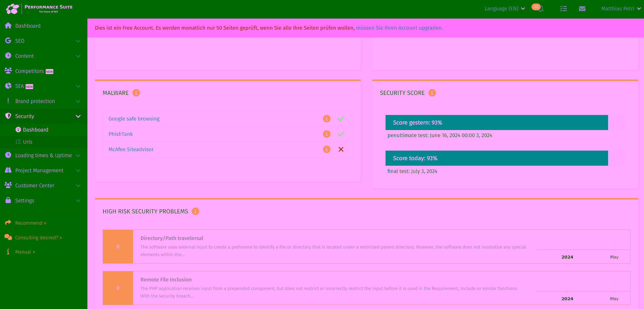
Task: Open Urls under Security menu
Action: pos(28,142)
